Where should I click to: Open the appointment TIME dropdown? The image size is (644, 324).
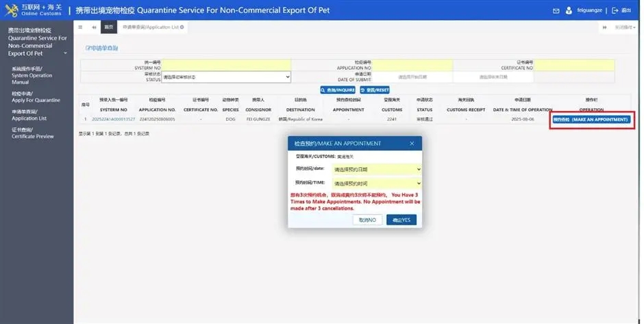pyautogui.click(x=376, y=184)
